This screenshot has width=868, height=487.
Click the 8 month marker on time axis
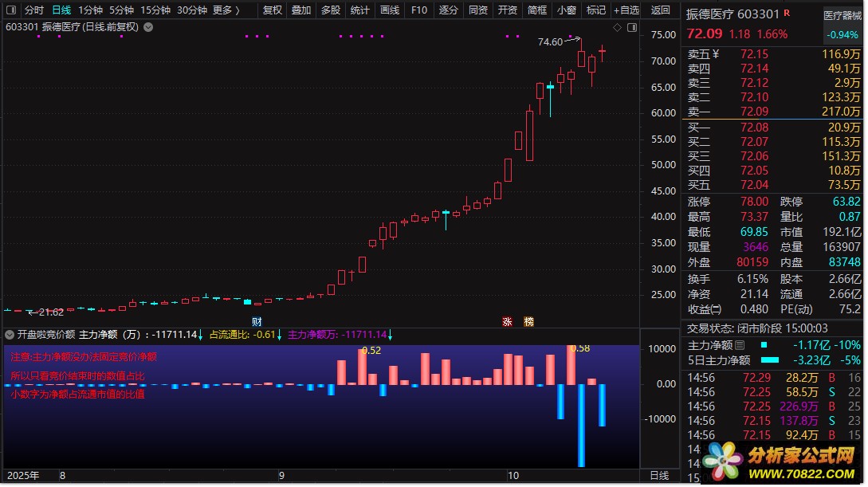[62, 475]
